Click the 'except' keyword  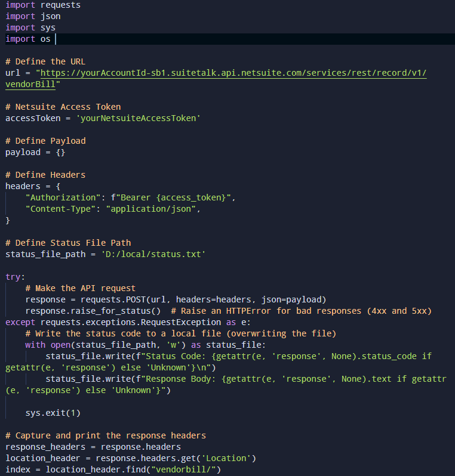point(20,322)
